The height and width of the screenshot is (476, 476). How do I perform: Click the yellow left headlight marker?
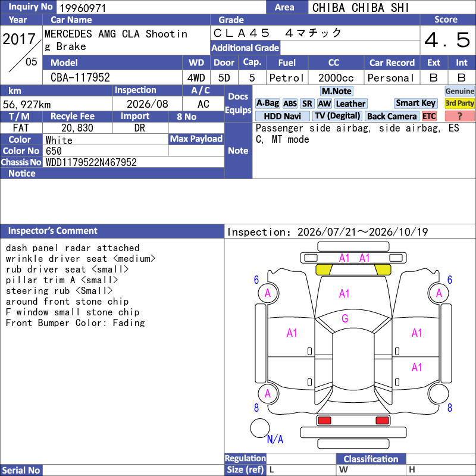324,270
